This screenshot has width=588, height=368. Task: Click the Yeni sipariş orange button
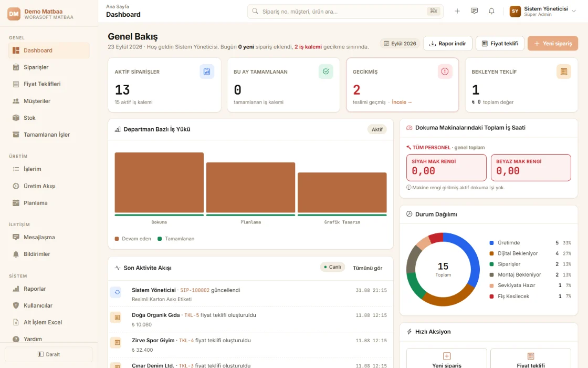click(x=553, y=44)
